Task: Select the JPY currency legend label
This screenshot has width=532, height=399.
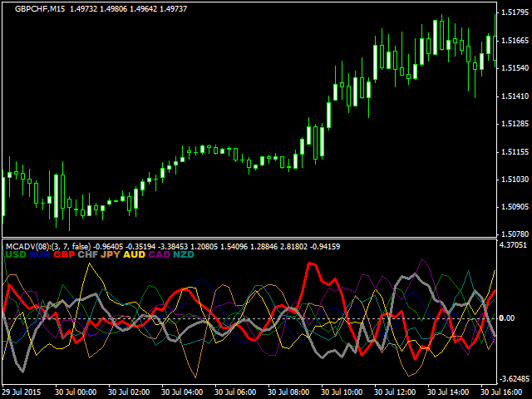Action: tap(111, 254)
